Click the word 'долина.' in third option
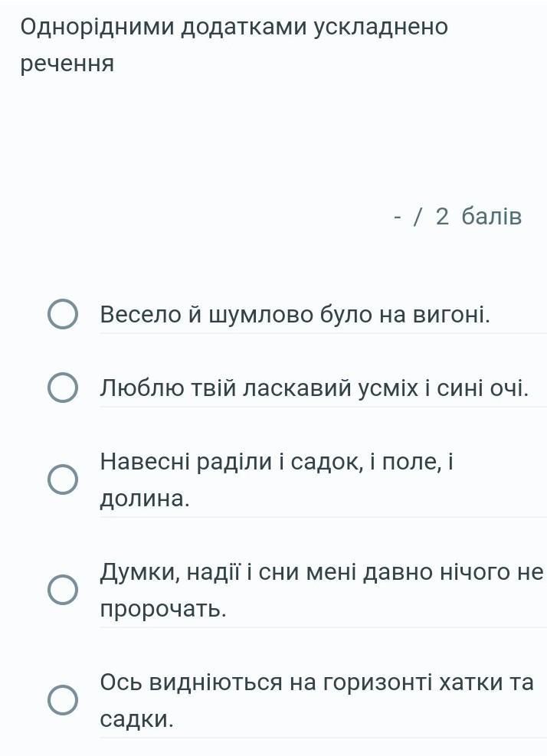Image resolution: width=547 pixels, height=756 pixels. [145, 499]
